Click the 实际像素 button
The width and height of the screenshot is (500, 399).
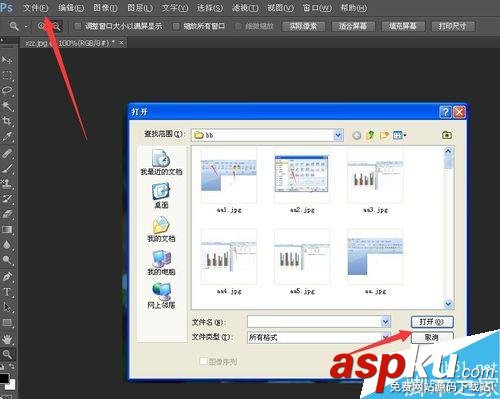[x=303, y=26]
